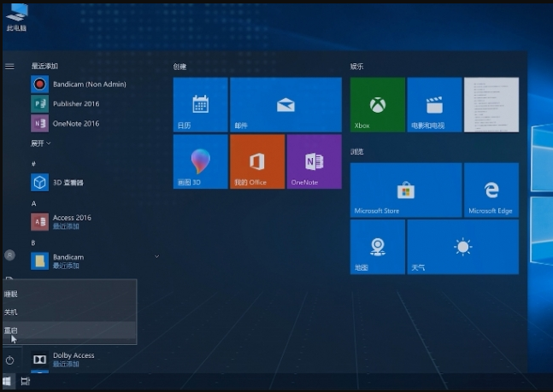Open the 邮件 mail tile

(x=285, y=105)
